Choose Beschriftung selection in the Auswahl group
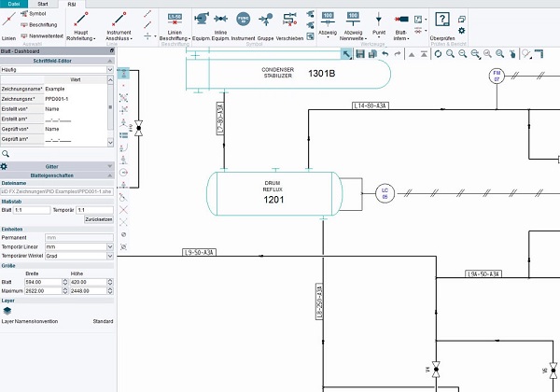This screenshot has height=392, width=560. (39, 24)
